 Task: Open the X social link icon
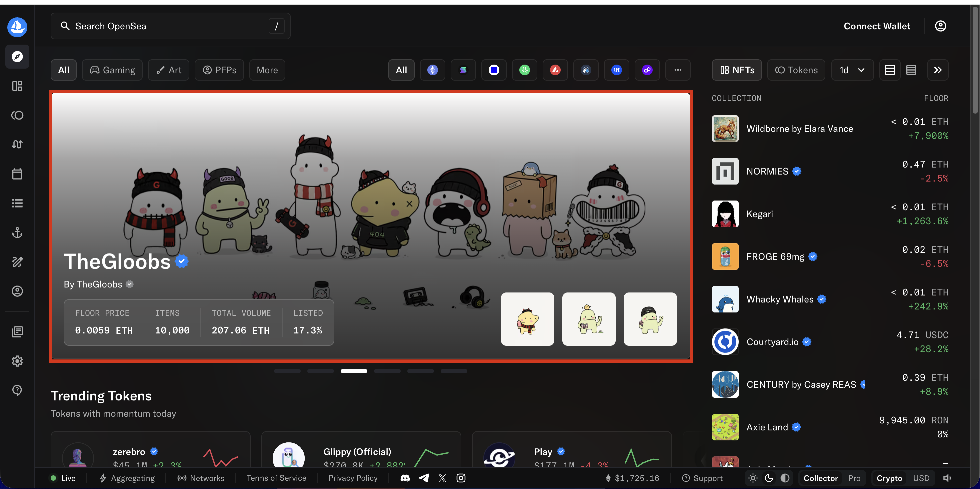tap(442, 478)
